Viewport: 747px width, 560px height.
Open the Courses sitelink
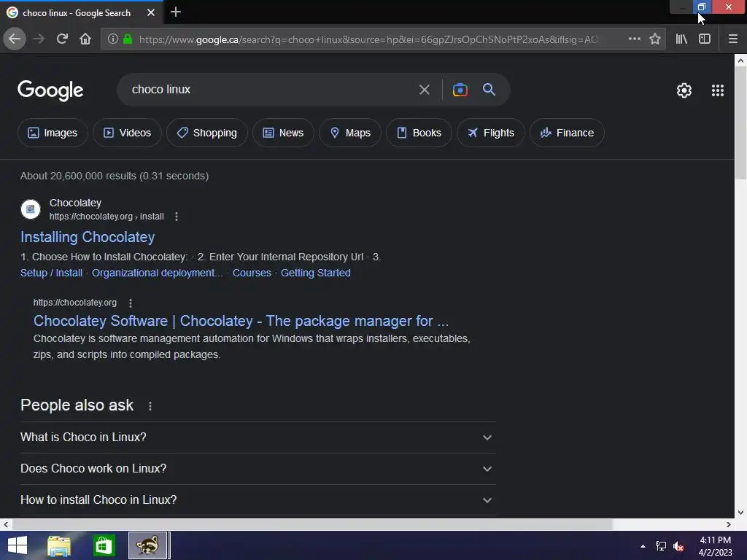(x=252, y=273)
